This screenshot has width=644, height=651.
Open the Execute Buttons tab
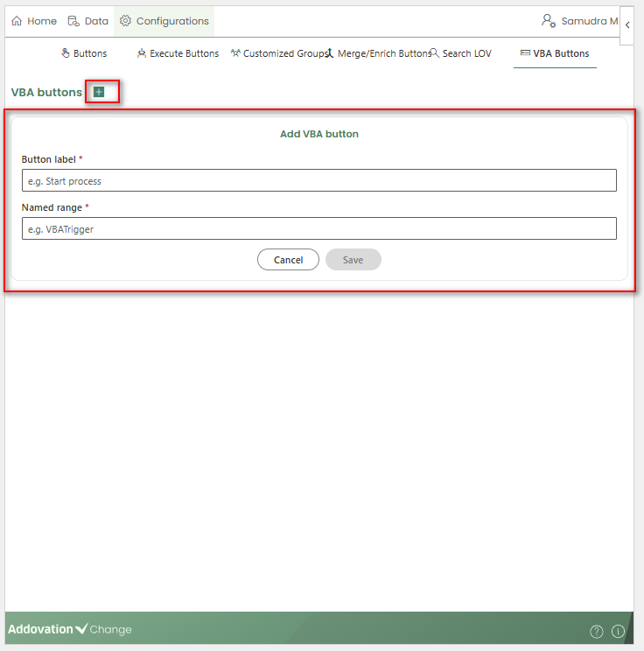[x=178, y=53]
